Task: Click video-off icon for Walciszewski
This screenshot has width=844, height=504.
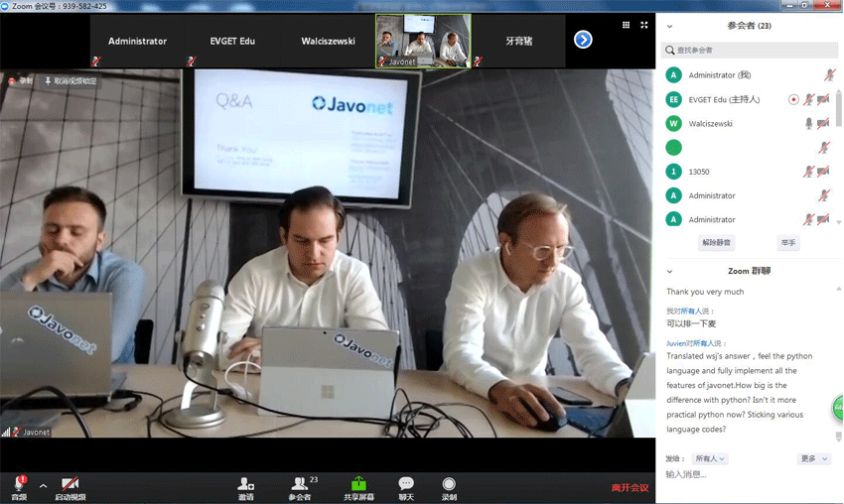Action: click(823, 124)
